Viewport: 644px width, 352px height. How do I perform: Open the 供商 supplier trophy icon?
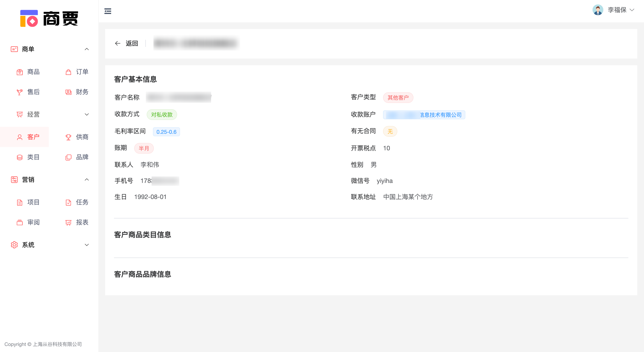pos(68,137)
